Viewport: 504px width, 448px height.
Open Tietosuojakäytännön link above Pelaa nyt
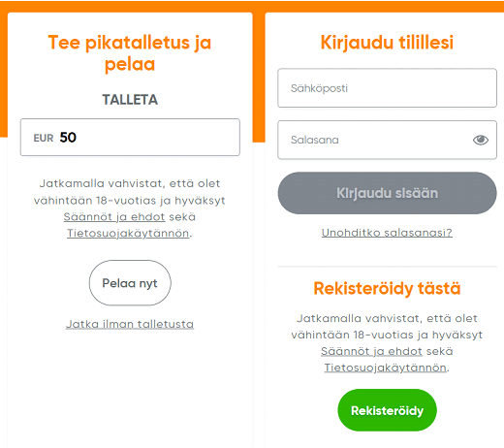point(128,233)
